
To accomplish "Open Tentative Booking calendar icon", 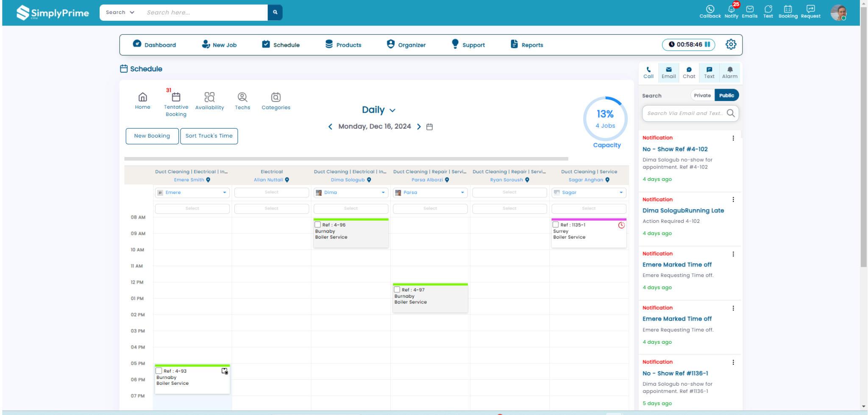I will pos(176,97).
